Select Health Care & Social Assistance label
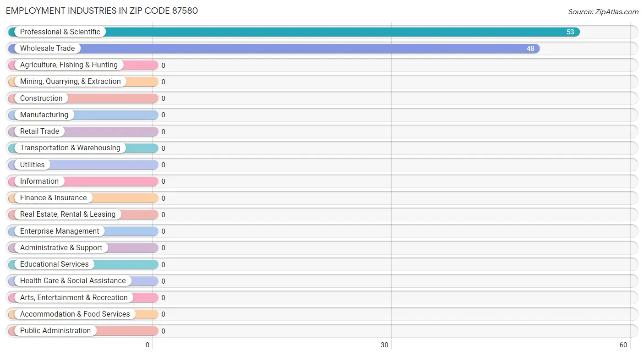The width and height of the screenshot is (644, 356). click(x=73, y=281)
